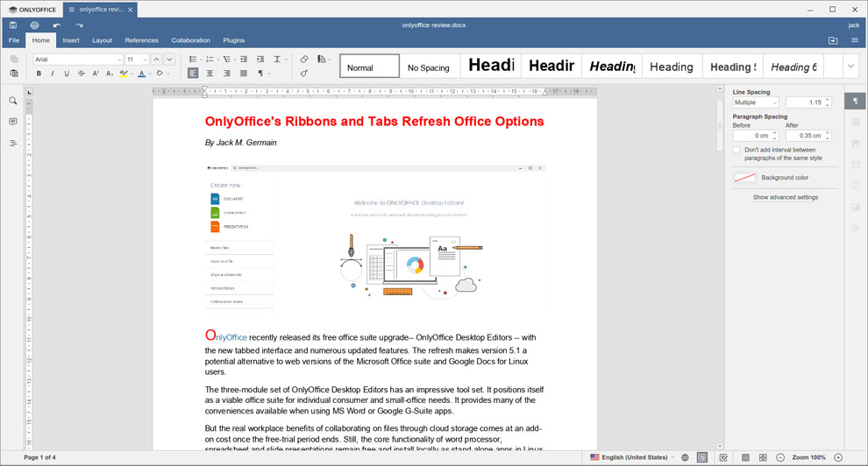Open the font size 11 dropdown
The height and width of the screenshot is (466, 868).
click(x=145, y=60)
